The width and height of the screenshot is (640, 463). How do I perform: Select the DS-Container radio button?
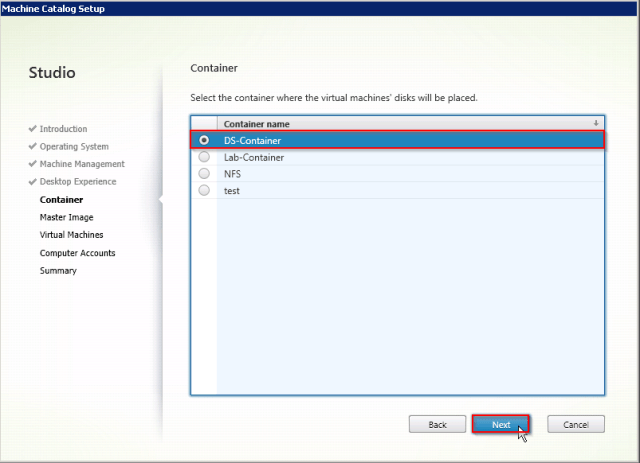tap(204, 140)
